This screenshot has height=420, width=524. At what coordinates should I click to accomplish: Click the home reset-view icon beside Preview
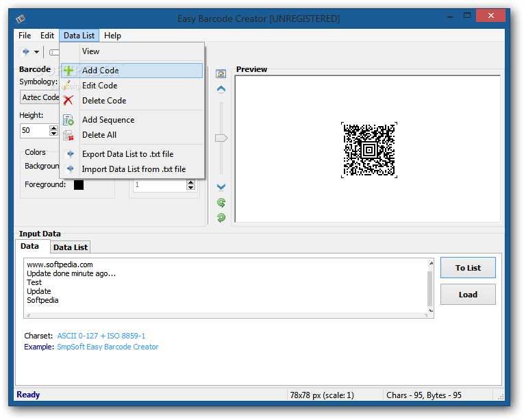[221, 73]
